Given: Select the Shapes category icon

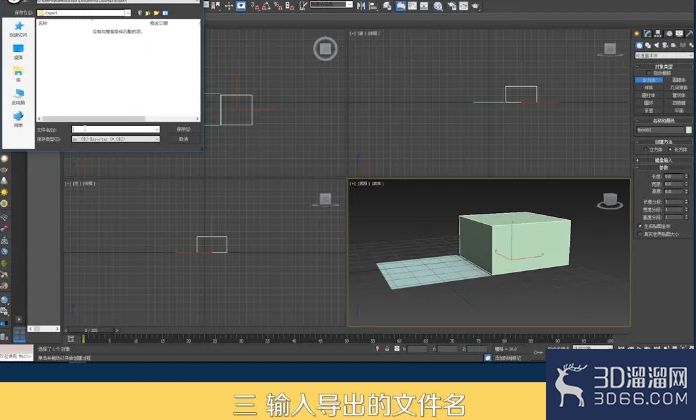Looking at the screenshot, I should [x=648, y=45].
